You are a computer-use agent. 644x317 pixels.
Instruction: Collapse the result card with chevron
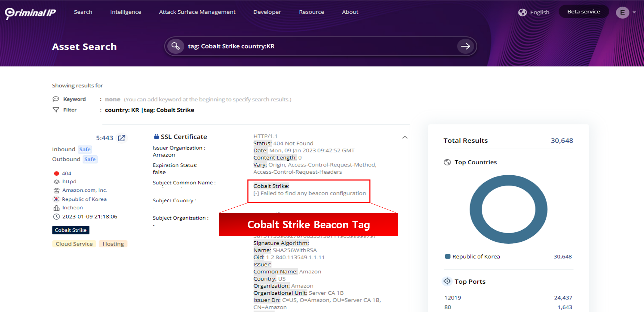click(405, 137)
